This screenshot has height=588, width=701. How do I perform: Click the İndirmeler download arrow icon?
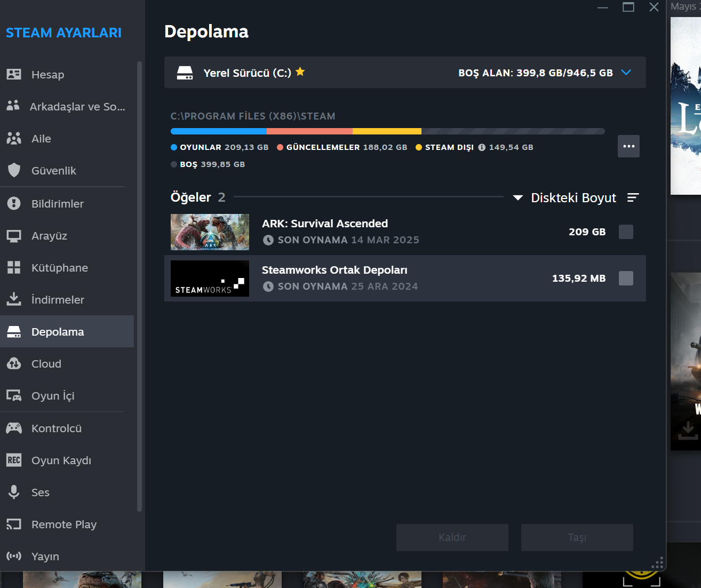click(x=14, y=299)
